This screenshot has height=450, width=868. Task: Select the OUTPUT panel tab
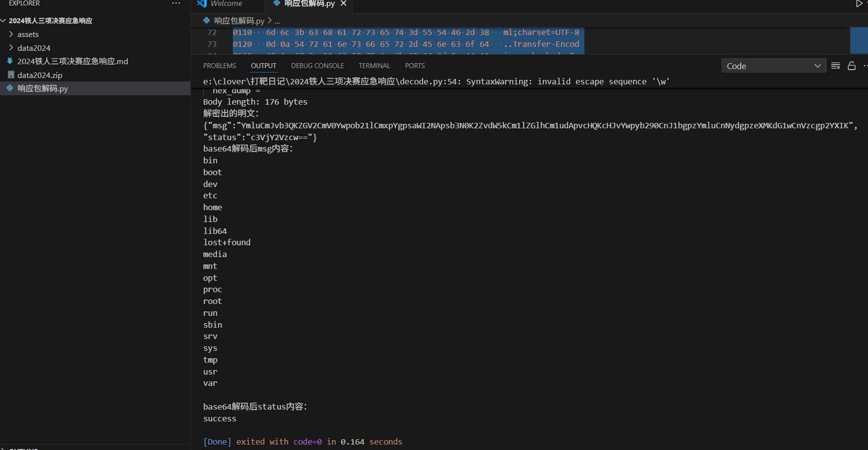tap(263, 66)
